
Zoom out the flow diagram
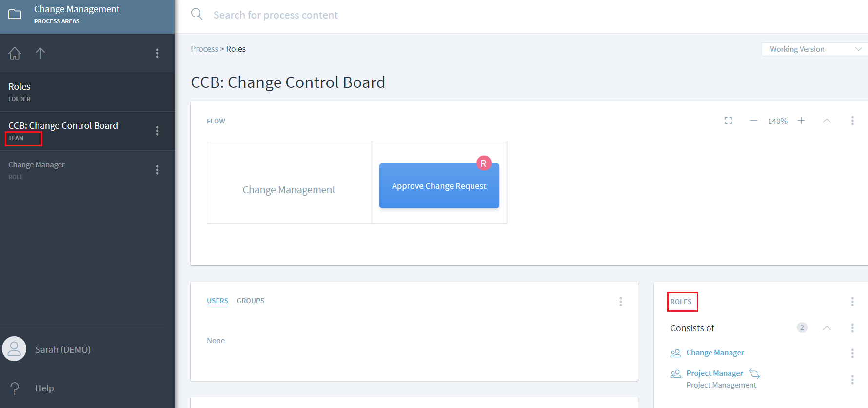[754, 121]
